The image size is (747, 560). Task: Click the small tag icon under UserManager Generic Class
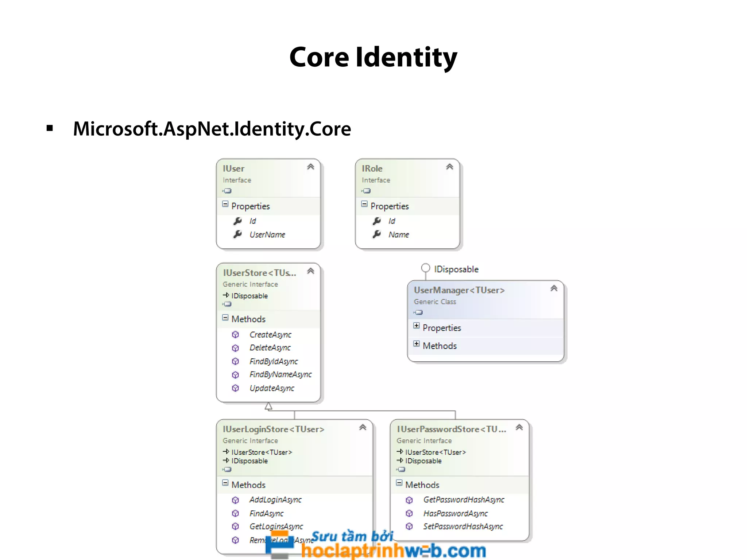(x=418, y=312)
